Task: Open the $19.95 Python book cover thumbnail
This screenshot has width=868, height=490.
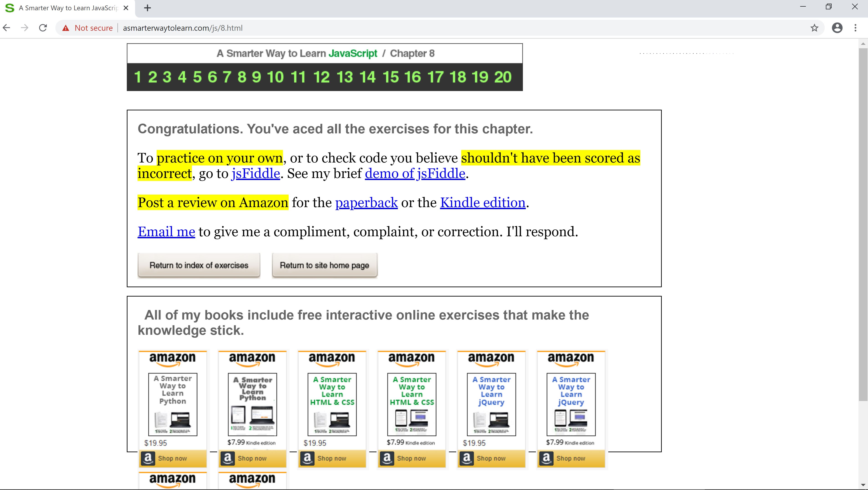Action: point(173,404)
